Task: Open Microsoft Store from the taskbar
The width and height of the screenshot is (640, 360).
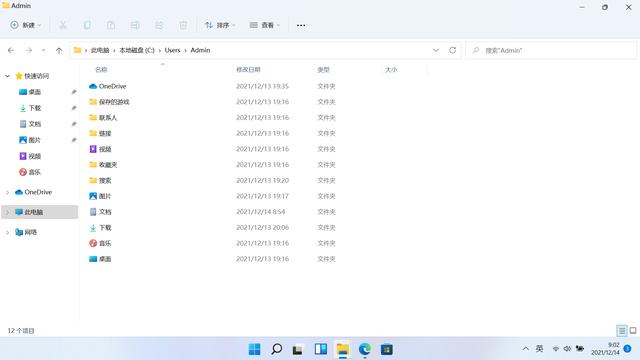Action: [387, 349]
